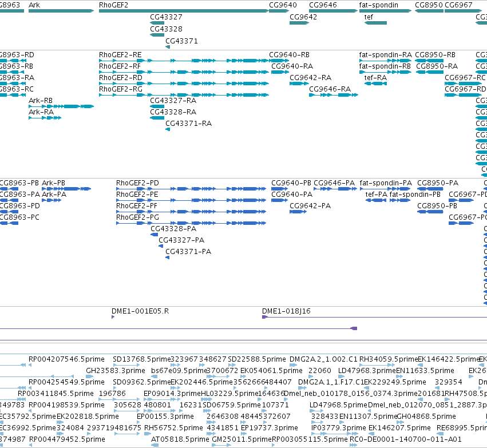Select EST SD22588.5prime

(x=232, y=365)
